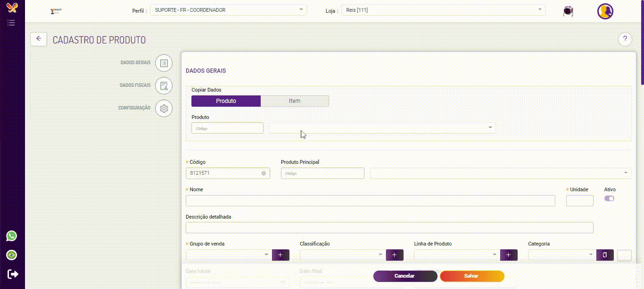Click the app logo in the sidebar
The image size is (644, 289).
point(12,8)
